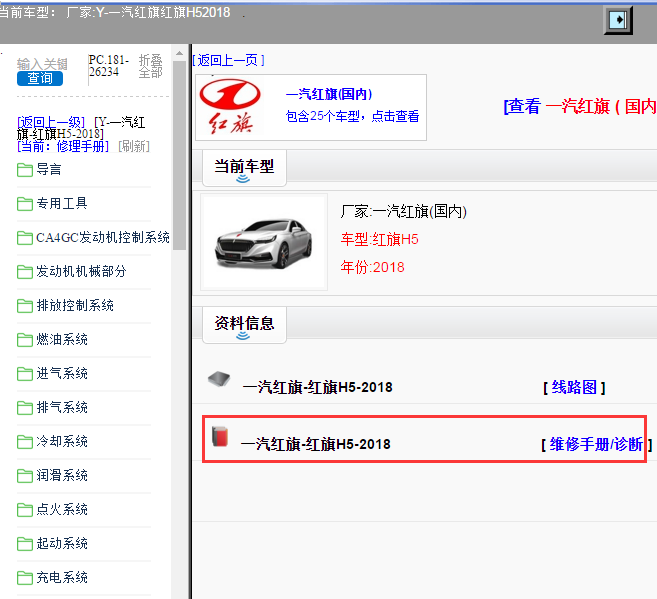Click the 返回上一页 link in the main panel
This screenshot has width=657, height=599.
[x=228, y=60]
